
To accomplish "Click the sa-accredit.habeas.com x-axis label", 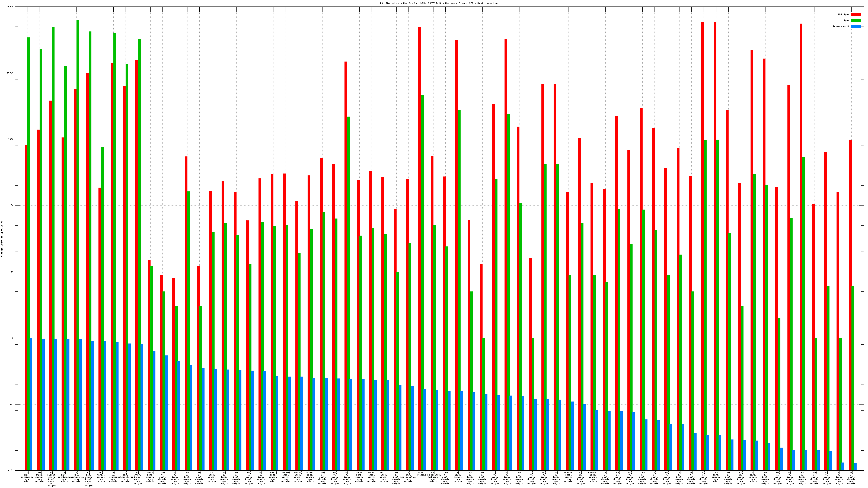I will (433, 477).
